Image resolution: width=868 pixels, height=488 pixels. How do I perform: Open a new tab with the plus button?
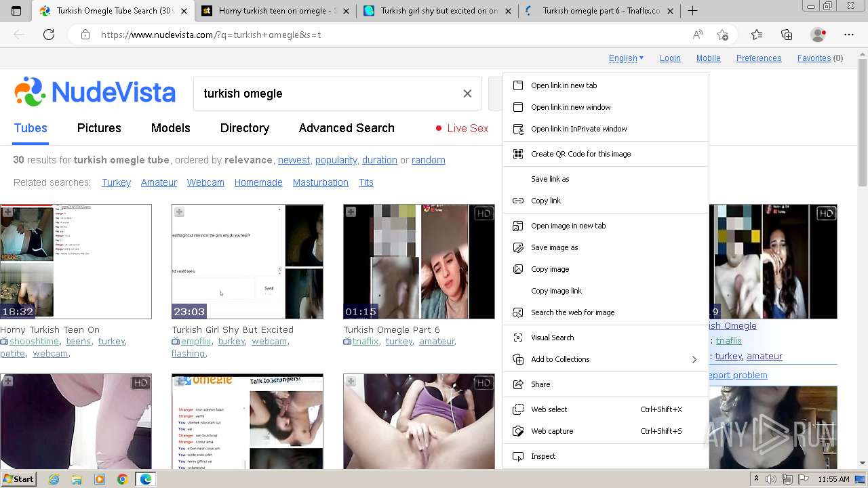pyautogui.click(x=692, y=11)
